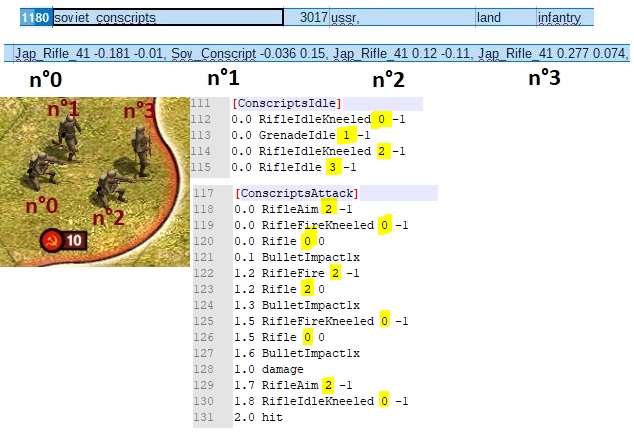Click line number 130 in the gutter
The image size is (634, 432).
(203, 401)
